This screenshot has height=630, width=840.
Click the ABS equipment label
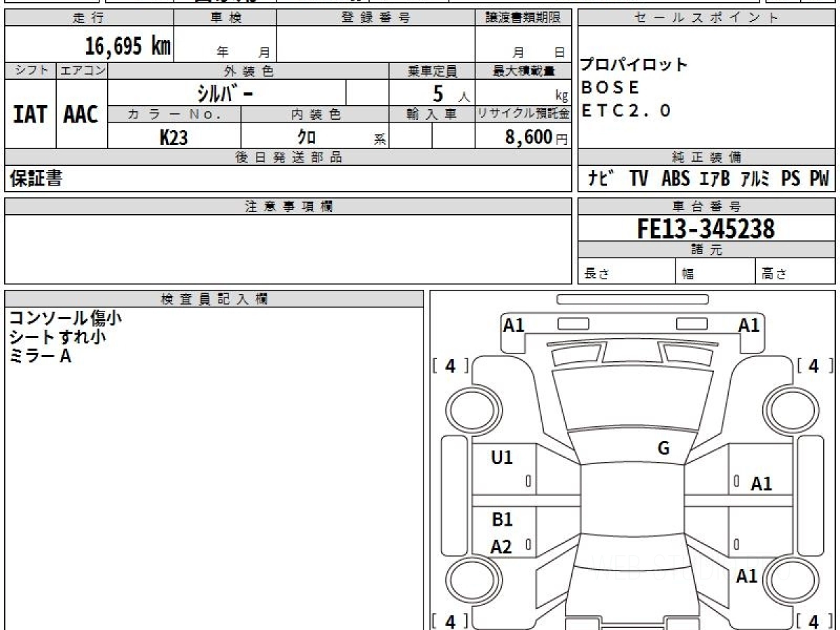[x=675, y=179]
